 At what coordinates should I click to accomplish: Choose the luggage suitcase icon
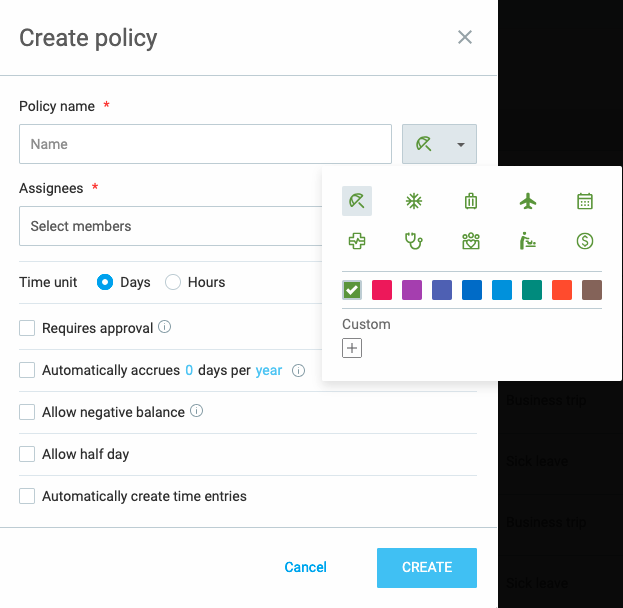471,201
